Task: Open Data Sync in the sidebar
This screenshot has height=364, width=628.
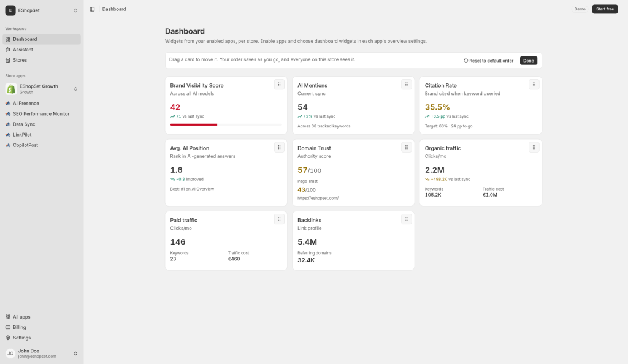Action: click(x=42, y=124)
